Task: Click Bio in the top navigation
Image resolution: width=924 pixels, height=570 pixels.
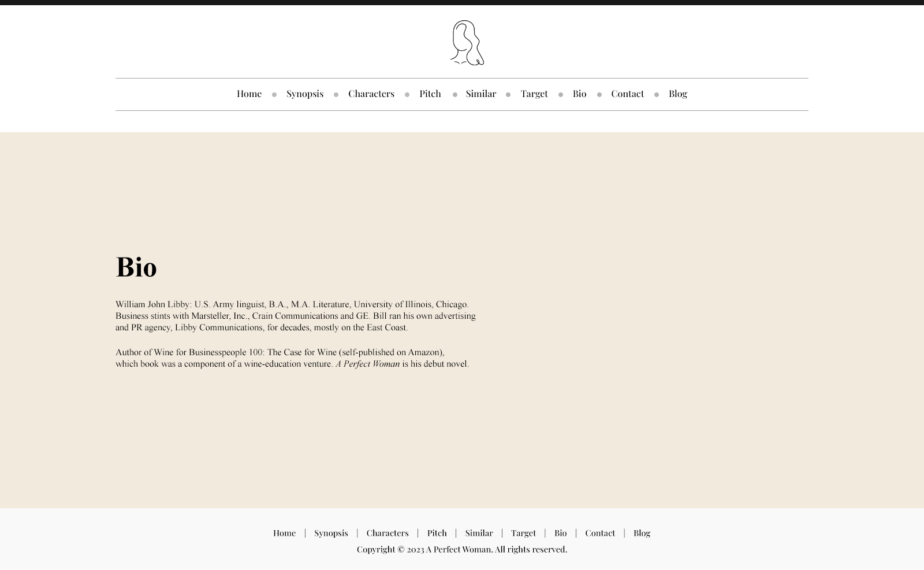Action: click(x=579, y=94)
